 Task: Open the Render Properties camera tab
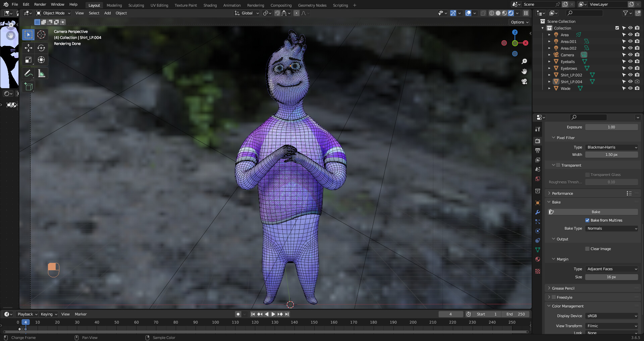pos(537,141)
